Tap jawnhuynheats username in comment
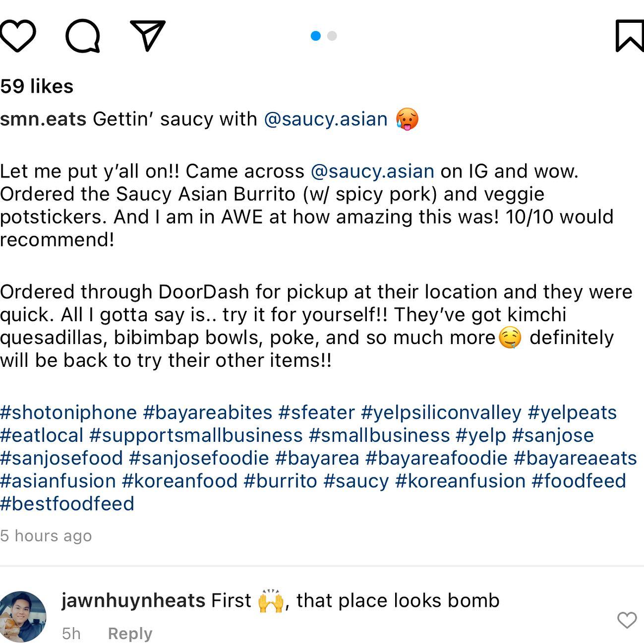 pyautogui.click(x=133, y=600)
